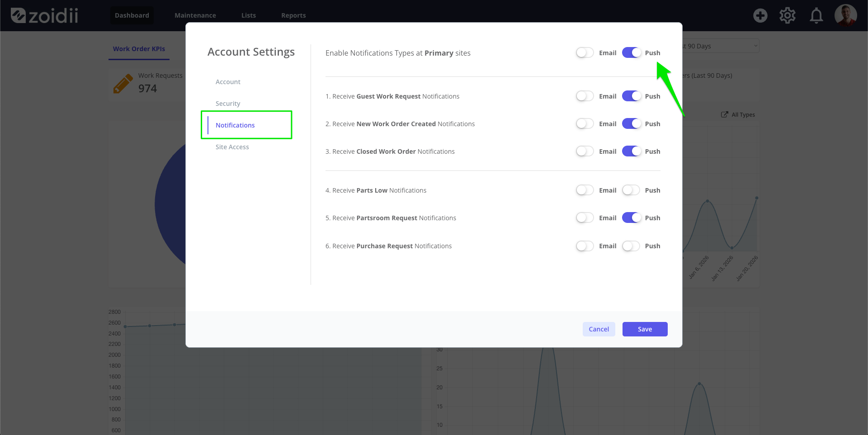Disable Push for Partsroom Request notifications
The width and height of the screenshot is (868, 435).
[631, 218]
